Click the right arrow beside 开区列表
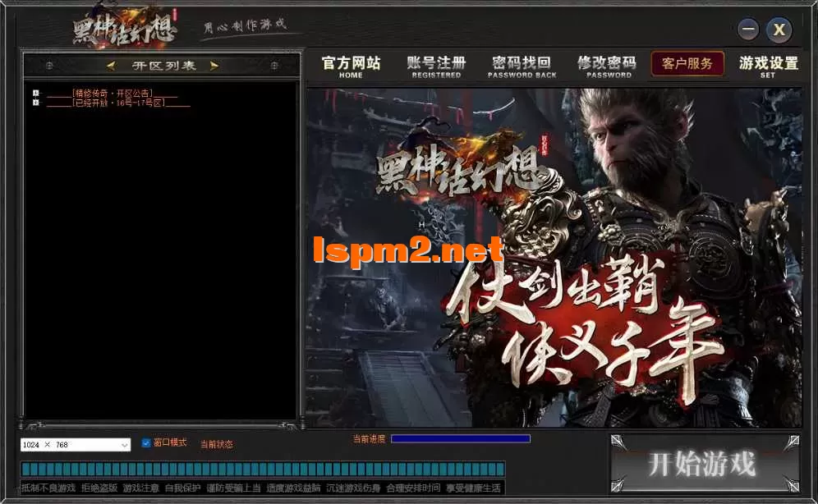818x504 pixels. 214,66
